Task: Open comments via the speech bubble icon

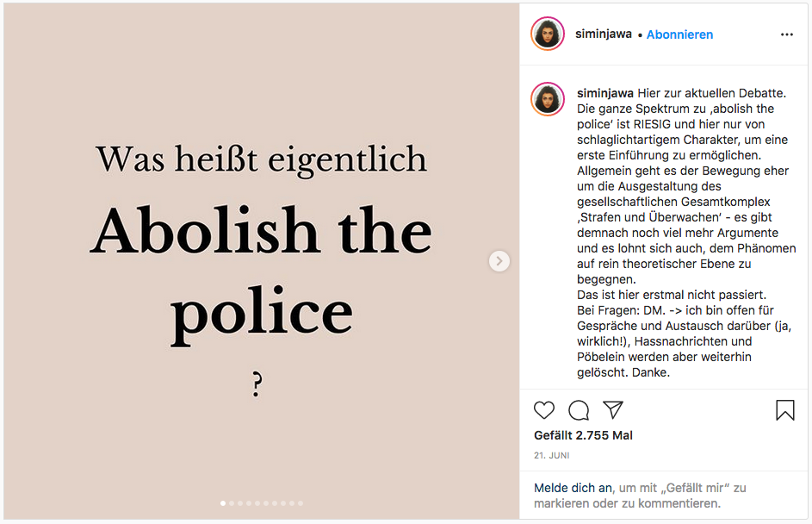Action: [x=579, y=410]
